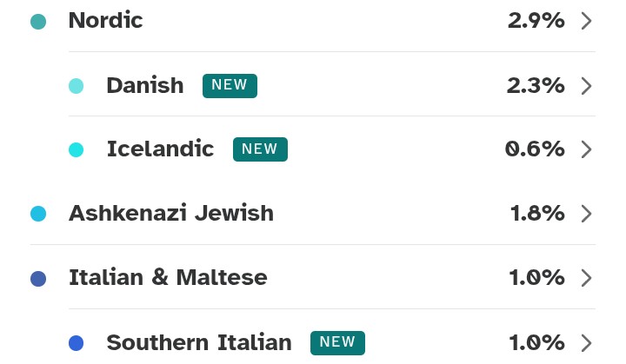Viewport: 626px width, 364px height.
Task: Click the Southern Italian 1.0% value
Action: 536,342
